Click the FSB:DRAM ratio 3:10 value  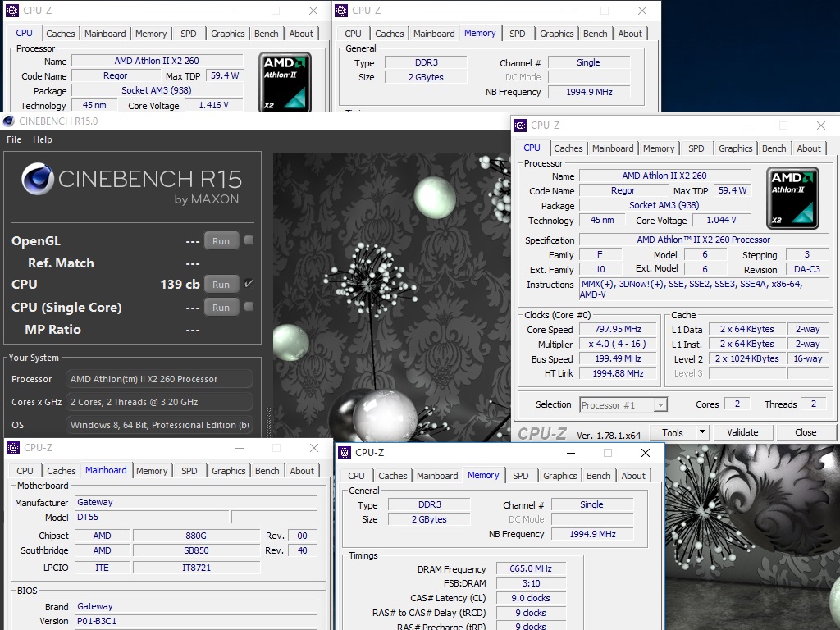pyautogui.click(x=531, y=583)
